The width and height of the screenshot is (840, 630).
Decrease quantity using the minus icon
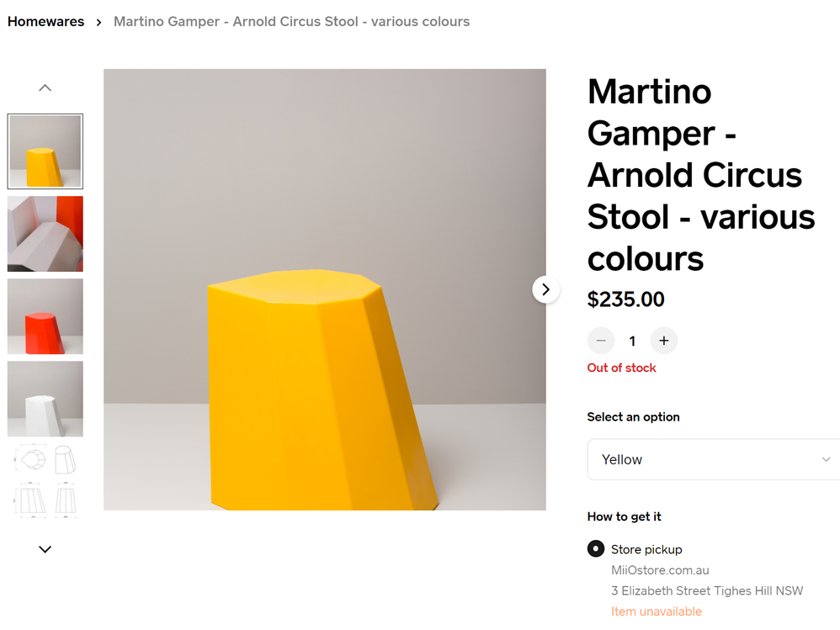(600, 341)
